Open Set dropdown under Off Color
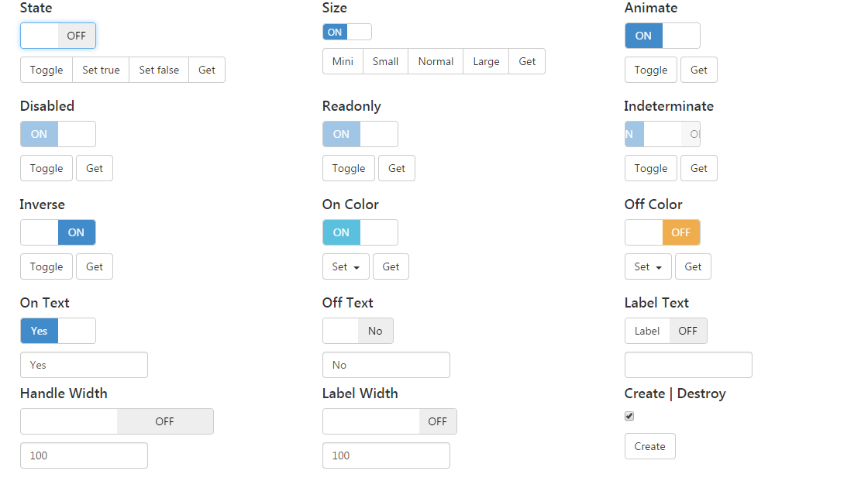 point(648,266)
